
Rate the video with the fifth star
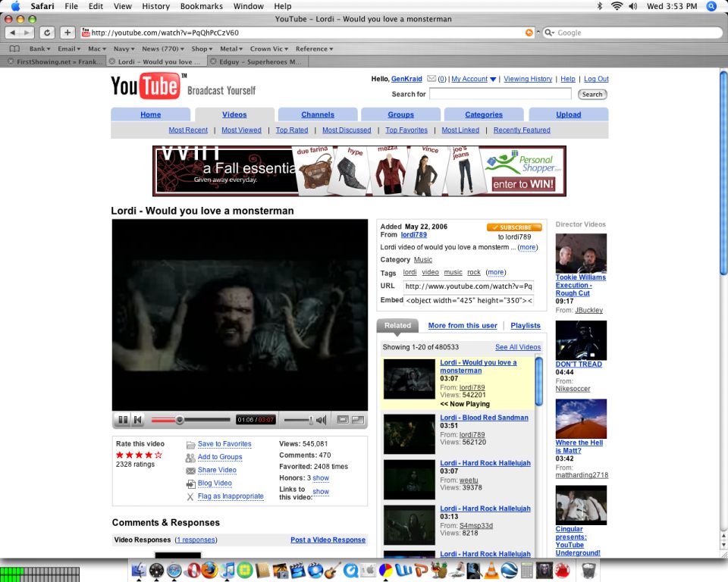158,455
